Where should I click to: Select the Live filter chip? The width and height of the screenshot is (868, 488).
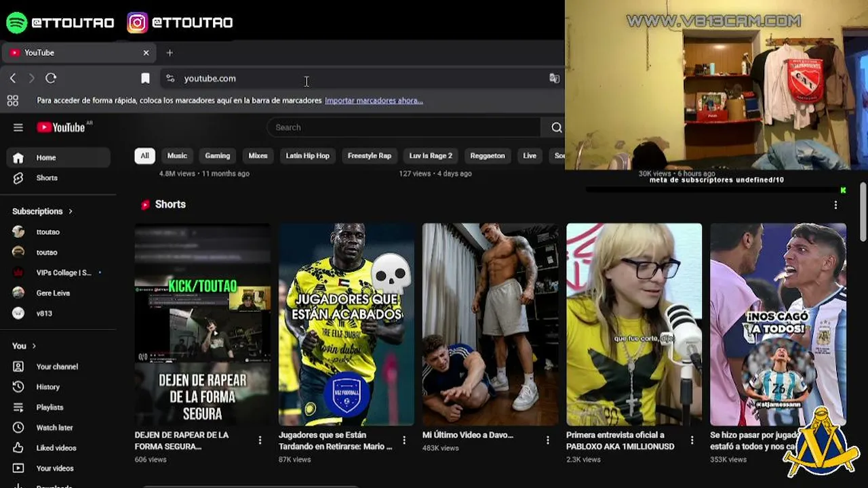point(530,156)
